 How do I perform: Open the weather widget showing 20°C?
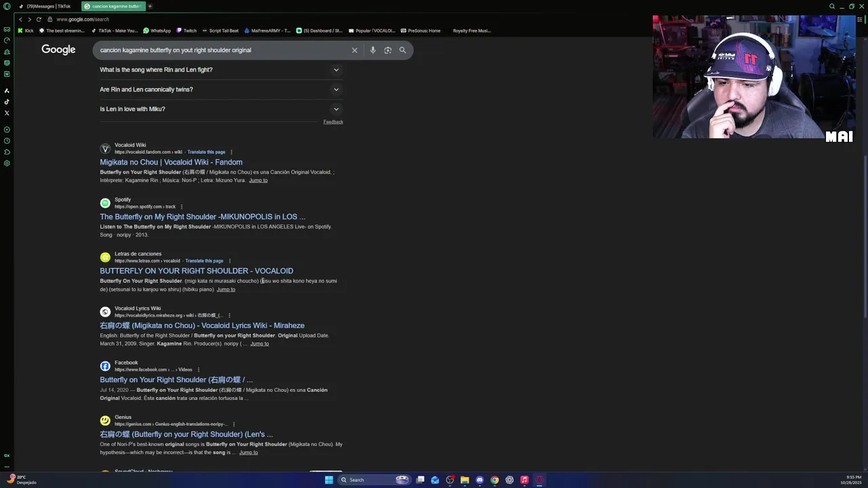(x=22, y=480)
